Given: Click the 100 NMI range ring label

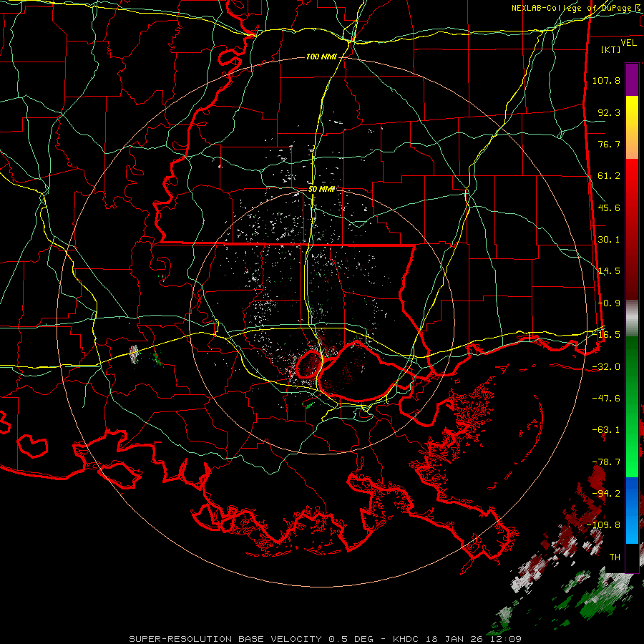Looking at the screenshot, I should click(x=321, y=57).
